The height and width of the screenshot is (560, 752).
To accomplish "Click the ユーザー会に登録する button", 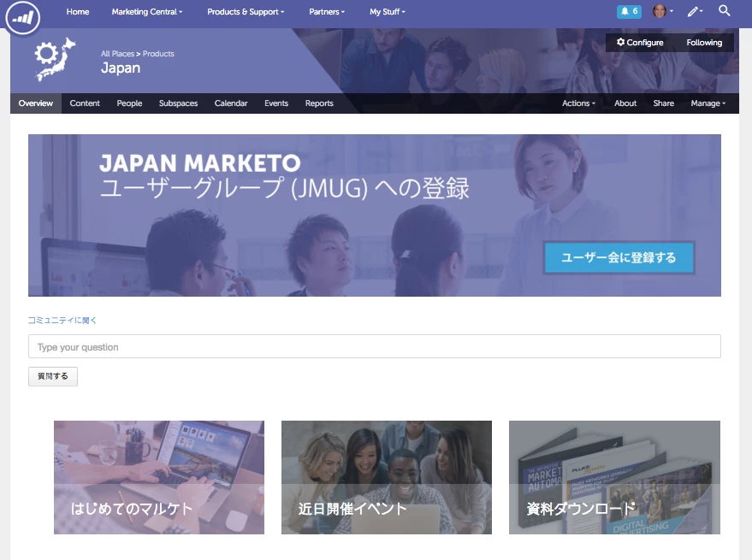I will point(619,257).
